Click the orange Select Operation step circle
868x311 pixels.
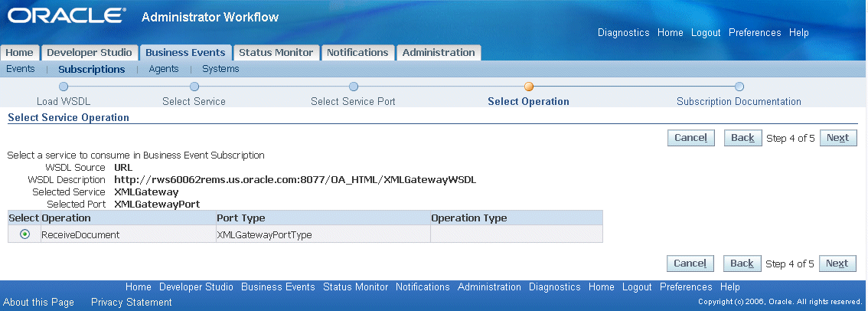pyautogui.click(x=529, y=87)
